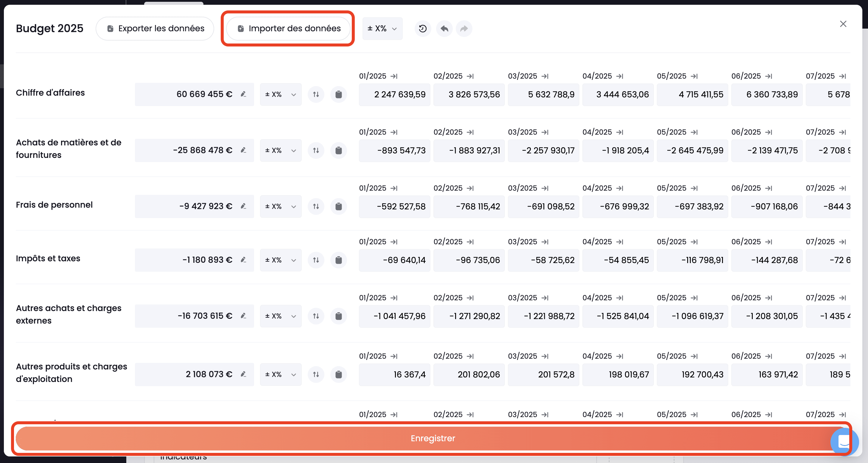Edit Achats 04/2025 value -1 918 205,4
The height and width of the screenshot is (463, 868).
pyautogui.click(x=618, y=150)
